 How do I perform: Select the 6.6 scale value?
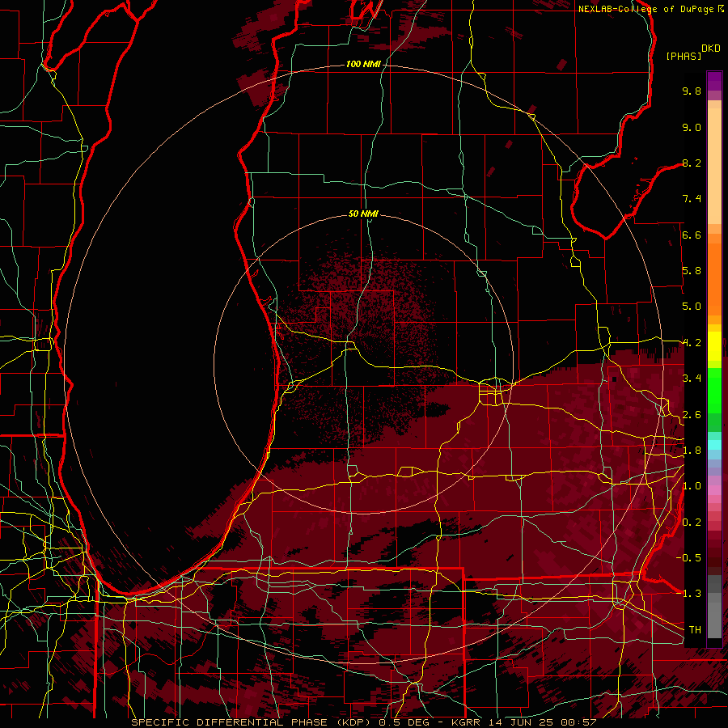pyautogui.click(x=692, y=235)
